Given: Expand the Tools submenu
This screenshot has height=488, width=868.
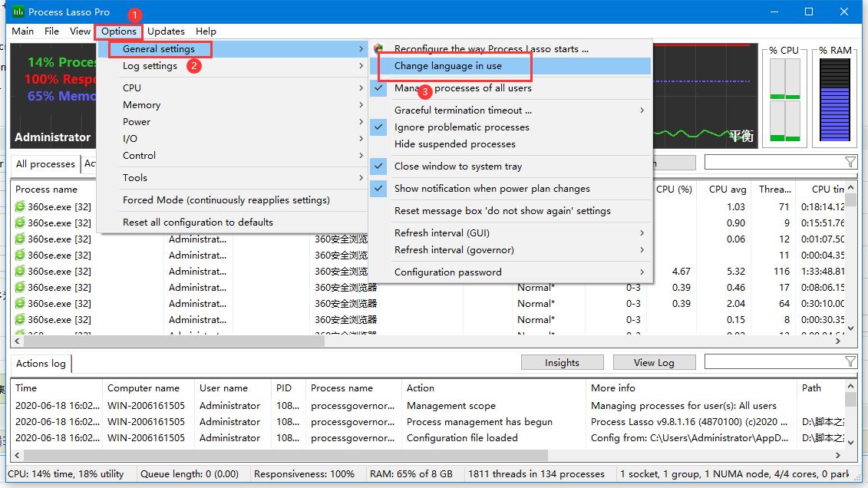Looking at the screenshot, I should (232, 177).
